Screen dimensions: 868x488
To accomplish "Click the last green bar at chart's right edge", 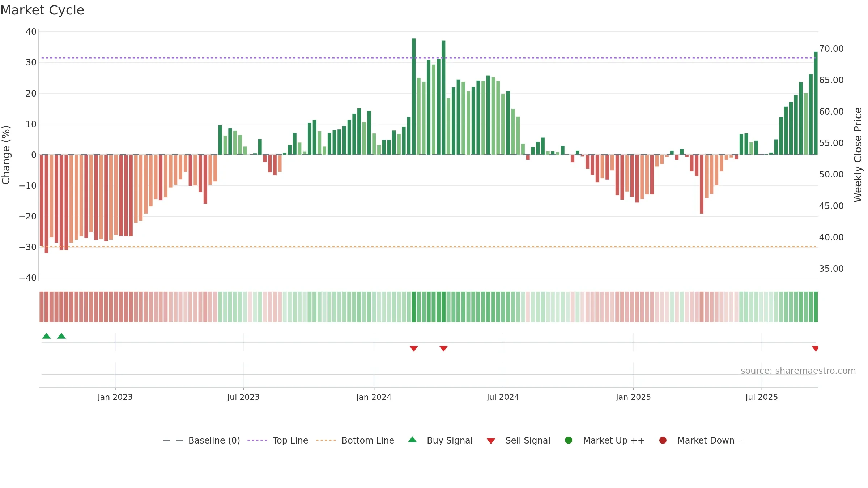I will click(x=816, y=103).
